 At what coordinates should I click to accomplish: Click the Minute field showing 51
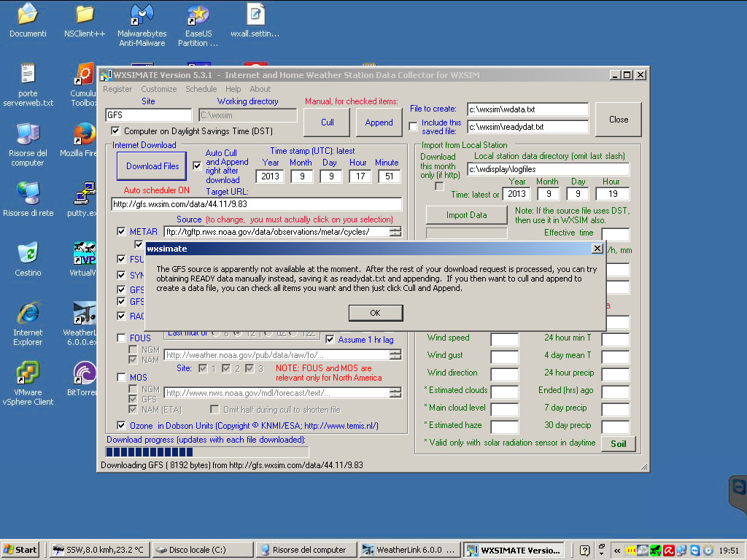(390, 176)
